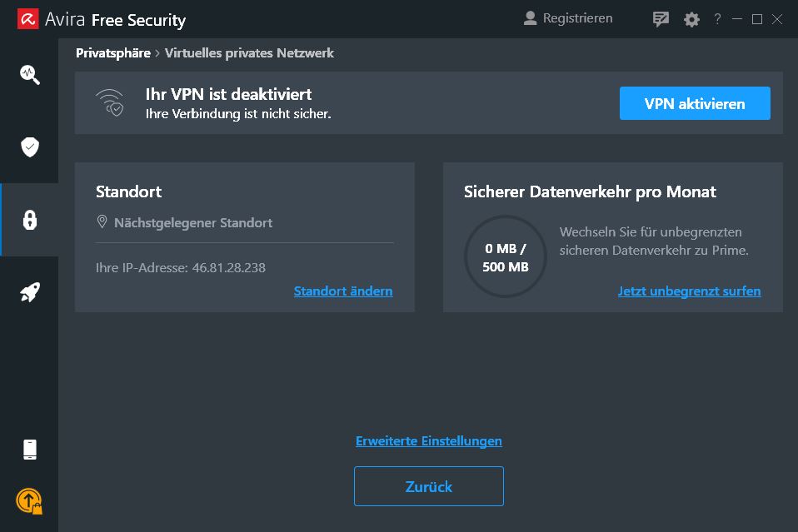The width and height of the screenshot is (798, 532).
Task: Open the mobile devices sidebar icon
Action: coord(29,450)
